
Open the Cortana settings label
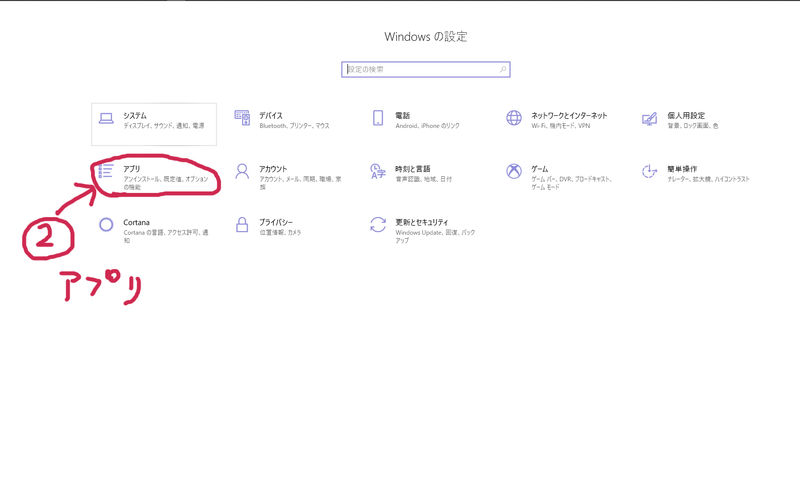coord(136,223)
